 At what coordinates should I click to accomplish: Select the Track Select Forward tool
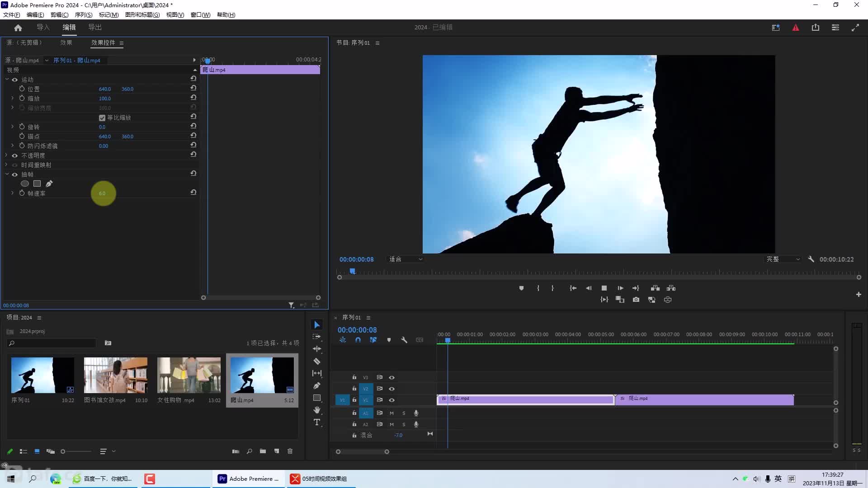click(x=317, y=337)
